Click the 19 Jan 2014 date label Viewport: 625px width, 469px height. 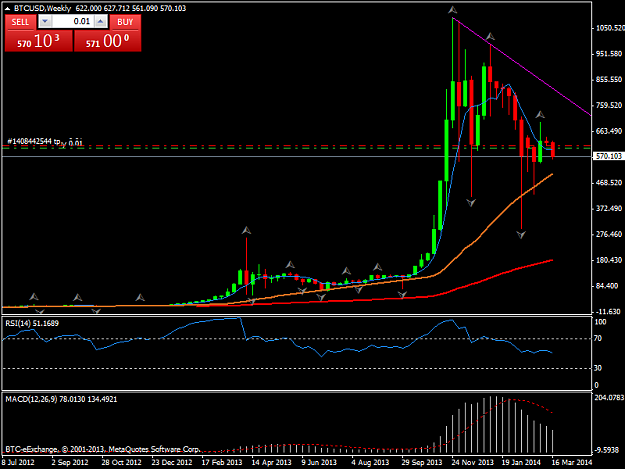point(521,462)
